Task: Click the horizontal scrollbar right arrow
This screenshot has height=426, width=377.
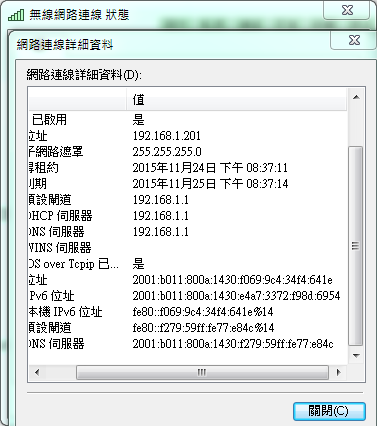Action: [339, 372]
